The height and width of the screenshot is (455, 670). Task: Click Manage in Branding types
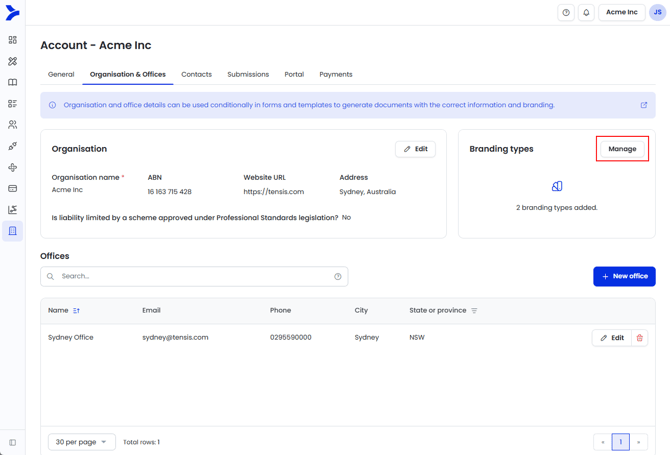click(x=622, y=149)
